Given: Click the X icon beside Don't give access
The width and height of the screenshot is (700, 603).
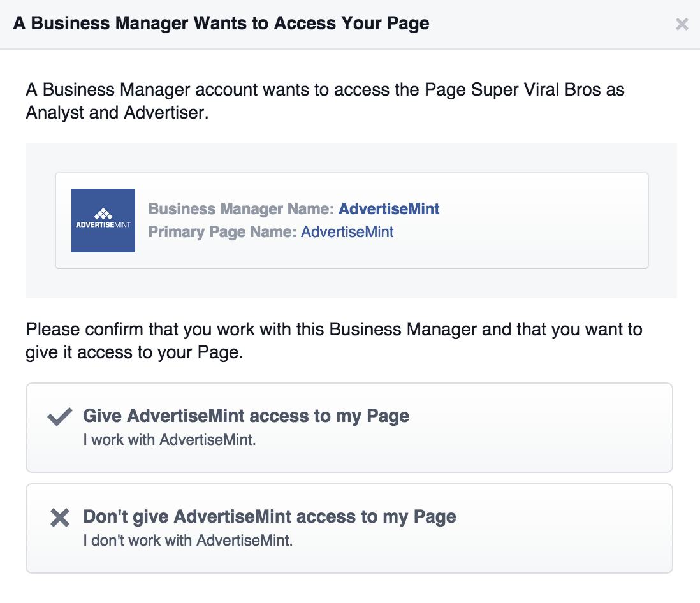Looking at the screenshot, I should click(60, 518).
